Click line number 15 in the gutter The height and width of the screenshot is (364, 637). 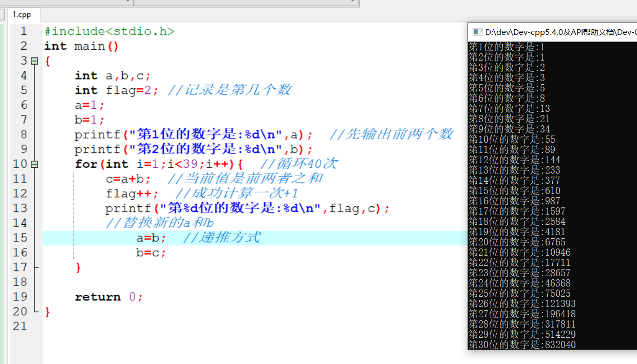point(20,238)
